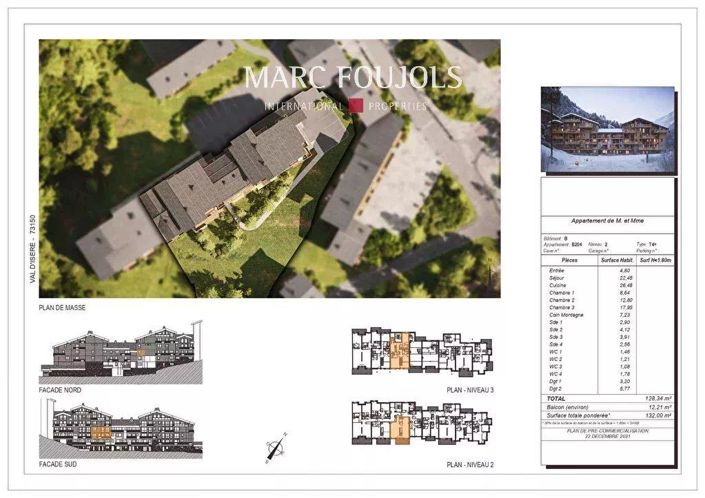Click the orange highlighted apartment on Niveau 2 plan

400,422
